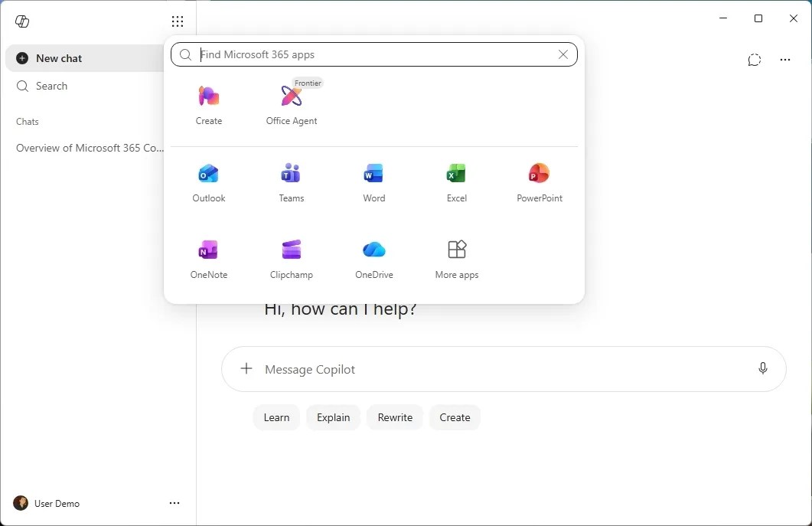
Task: Open OneDrive
Action: coord(374,259)
